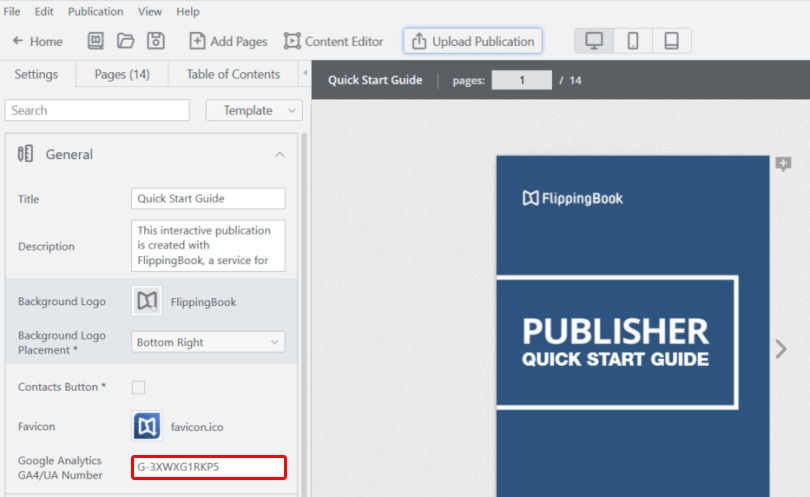Click the Favicon image thumbnail
Image resolution: width=810 pixels, height=497 pixels.
147,426
